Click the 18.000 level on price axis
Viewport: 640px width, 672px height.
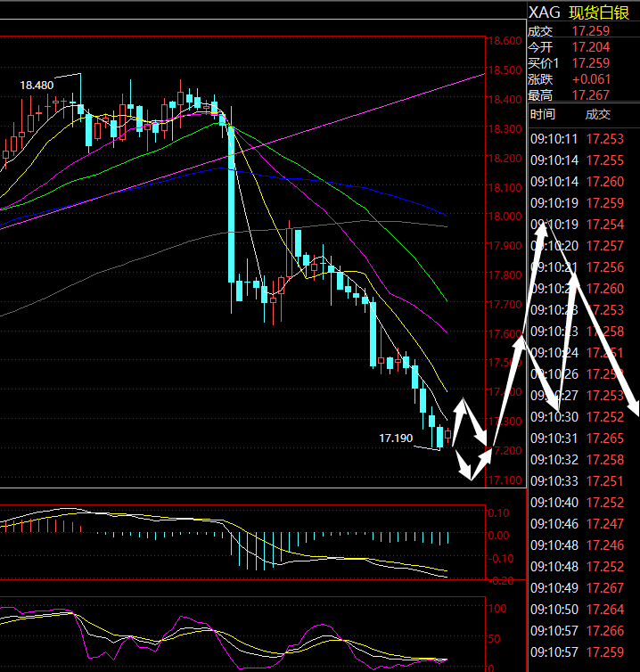pyautogui.click(x=501, y=217)
